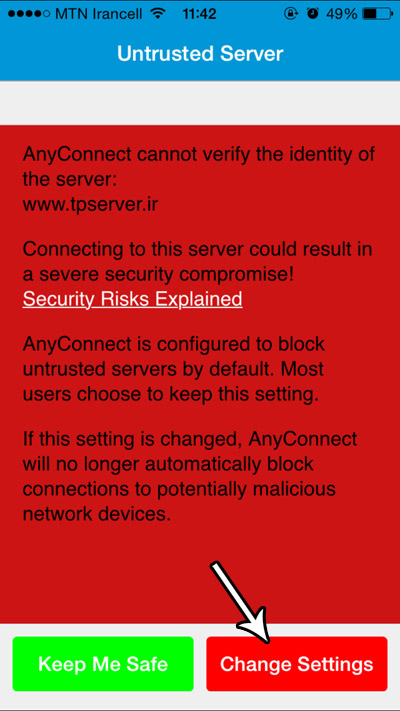This screenshot has width=400, height=711.
Task: Tap the Untrusted Server title
Action: click(x=200, y=54)
